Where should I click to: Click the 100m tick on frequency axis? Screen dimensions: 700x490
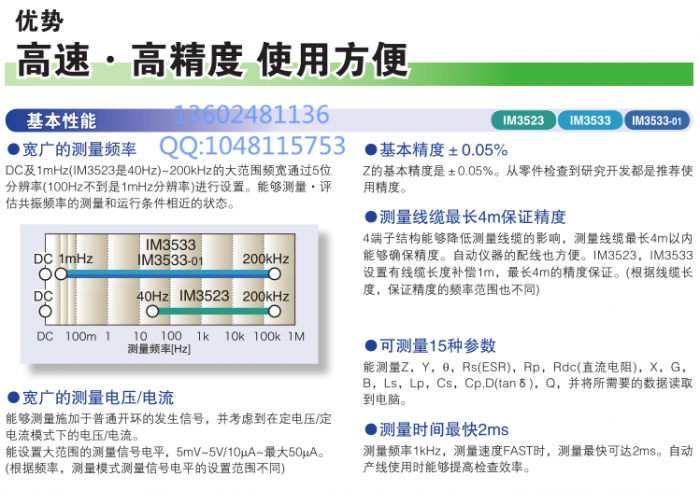pyautogui.click(x=81, y=336)
